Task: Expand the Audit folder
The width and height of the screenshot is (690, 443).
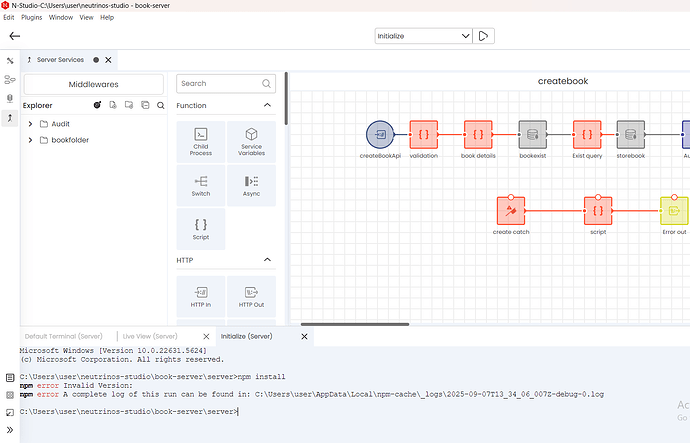Action: [x=30, y=124]
